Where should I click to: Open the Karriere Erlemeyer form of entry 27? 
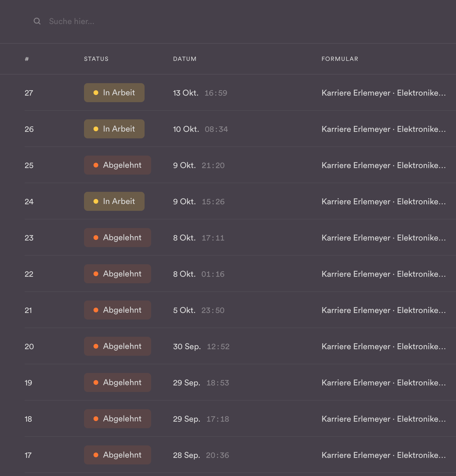point(384,93)
